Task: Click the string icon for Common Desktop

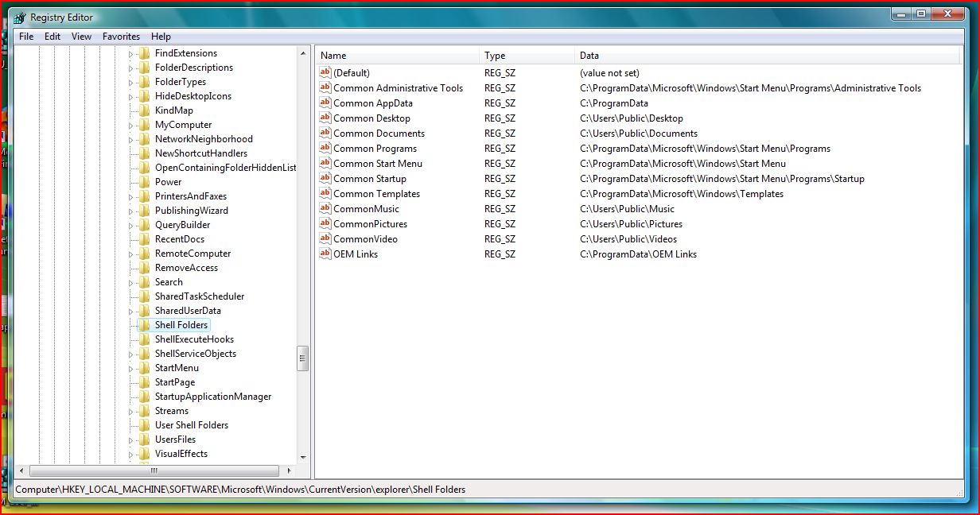Action: coord(325,118)
